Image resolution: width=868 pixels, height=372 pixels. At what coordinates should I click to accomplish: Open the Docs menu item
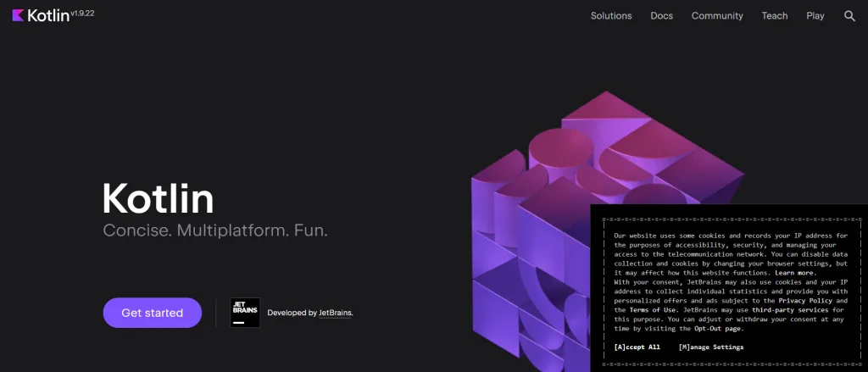pos(661,16)
